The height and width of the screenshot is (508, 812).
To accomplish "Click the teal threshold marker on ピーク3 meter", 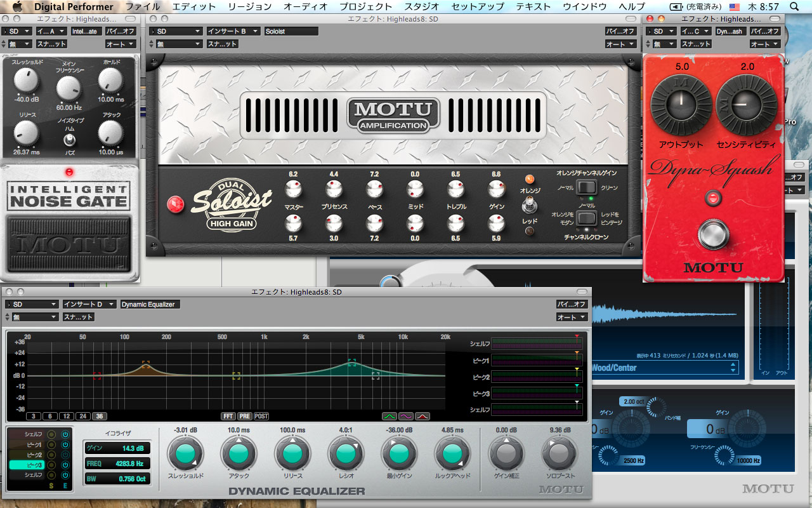I will point(577,385).
